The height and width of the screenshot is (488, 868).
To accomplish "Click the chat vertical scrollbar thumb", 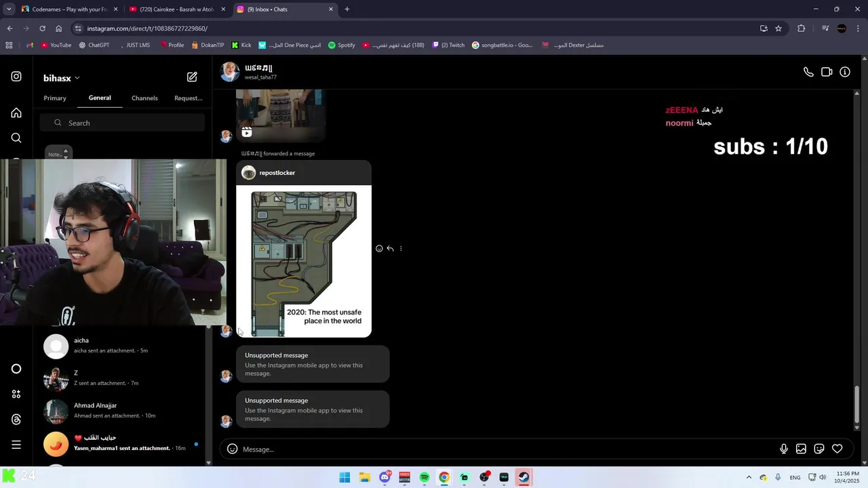I will point(856,403).
